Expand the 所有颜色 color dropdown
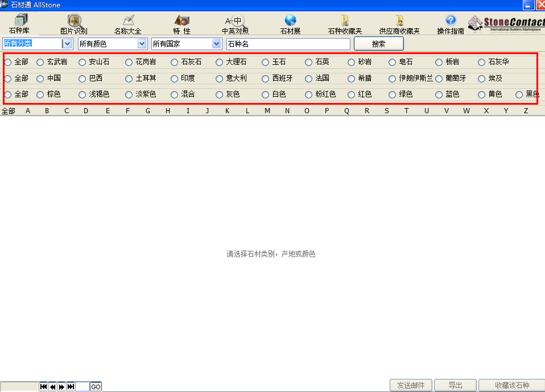Screen dimensions: 545x392 click(x=142, y=44)
